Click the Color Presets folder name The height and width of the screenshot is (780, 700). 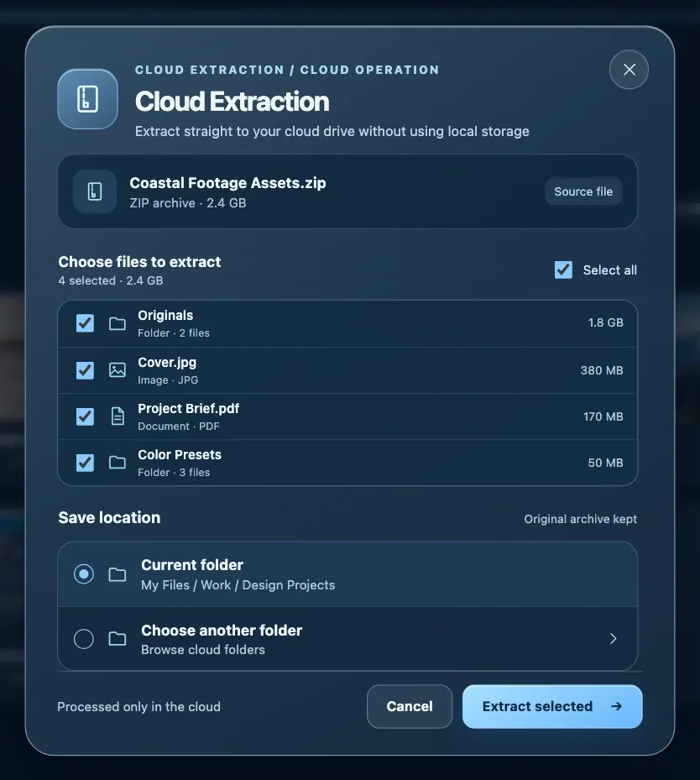[180, 455]
